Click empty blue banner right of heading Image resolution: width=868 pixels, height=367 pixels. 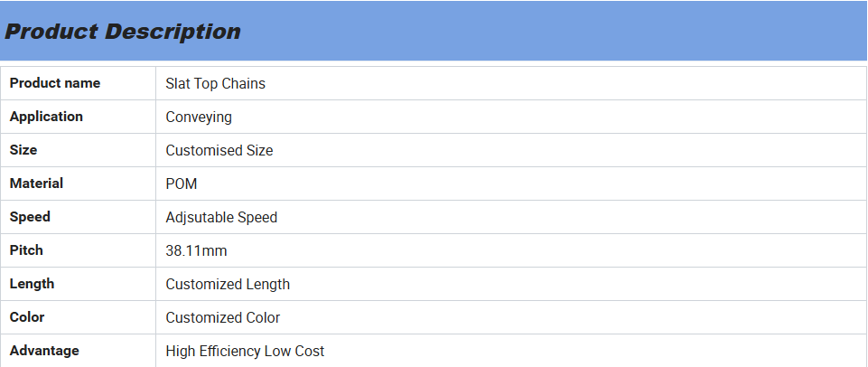(x=560, y=32)
